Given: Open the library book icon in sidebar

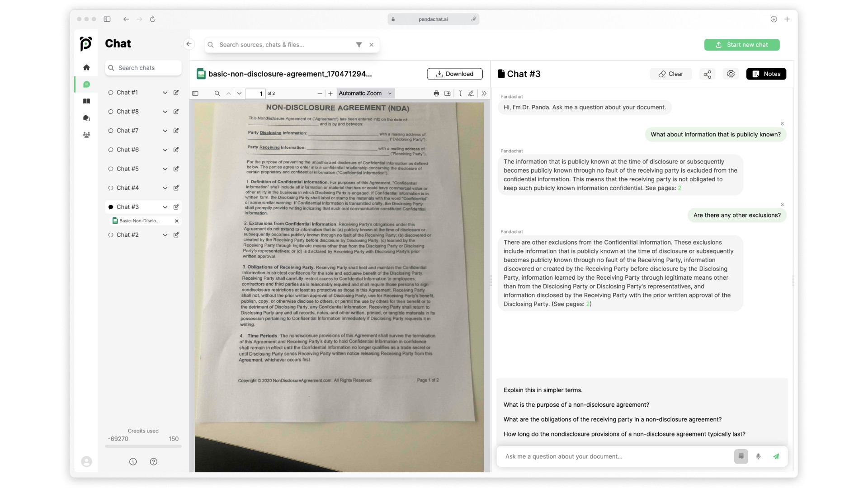Looking at the screenshot, I should click(x=86, y=101).
